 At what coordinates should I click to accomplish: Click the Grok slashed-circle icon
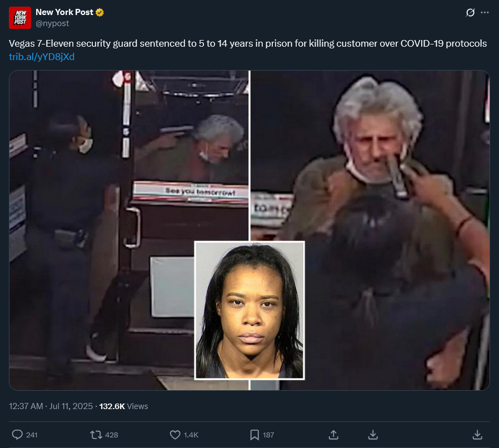coord(470,13)
